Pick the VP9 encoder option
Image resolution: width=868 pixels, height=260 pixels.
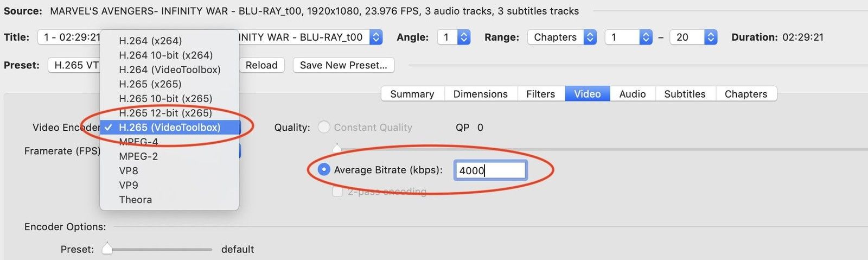point(129,185)
